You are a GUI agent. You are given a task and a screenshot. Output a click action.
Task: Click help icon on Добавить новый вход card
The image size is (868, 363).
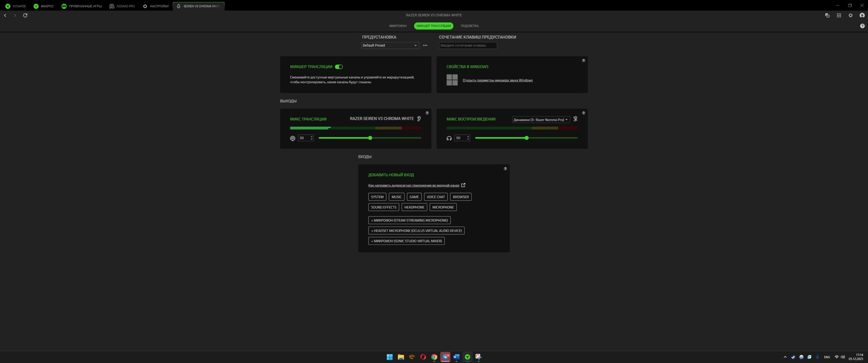click(x=505, y=169)
